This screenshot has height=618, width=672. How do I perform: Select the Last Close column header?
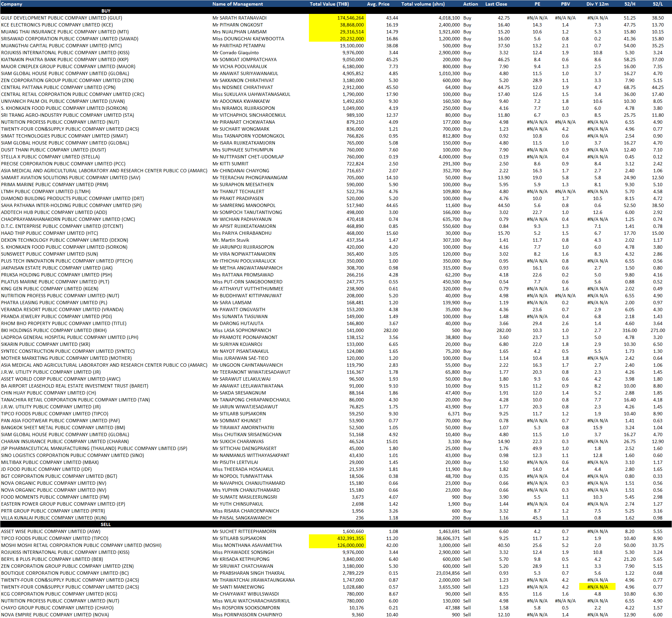pos(496,4)
